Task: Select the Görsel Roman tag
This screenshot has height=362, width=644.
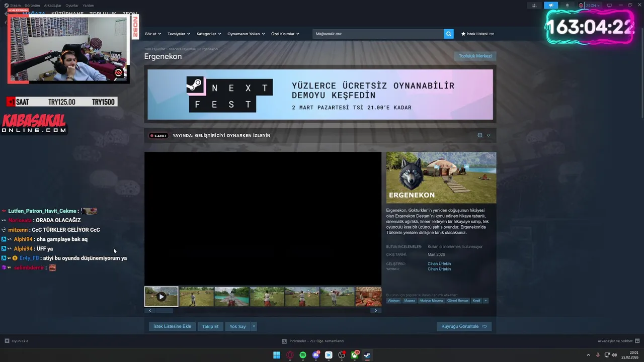Action: tap(458, 301)
